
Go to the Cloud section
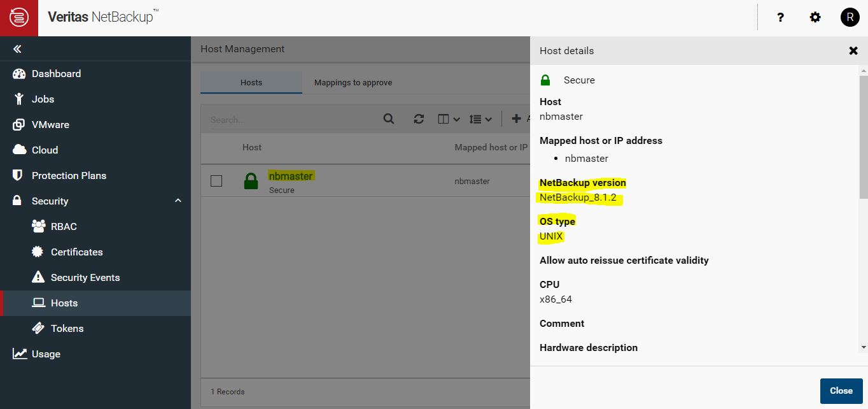click(45, 150)
